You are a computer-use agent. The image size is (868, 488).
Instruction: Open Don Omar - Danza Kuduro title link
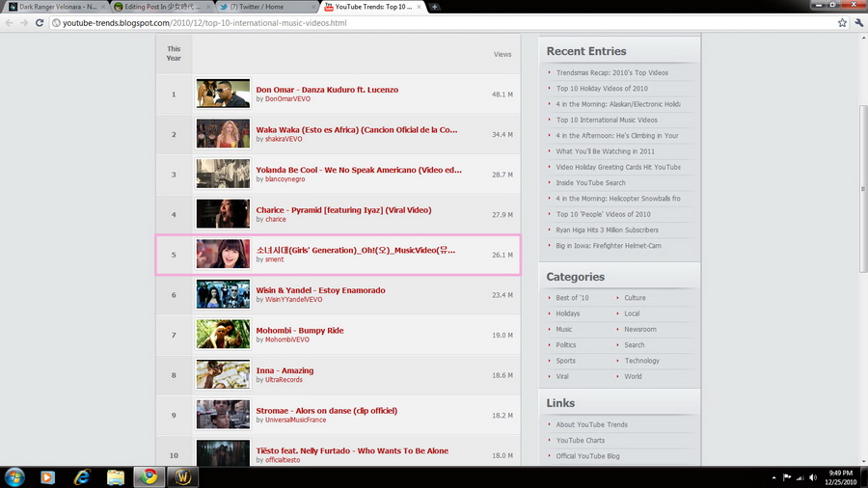(327, 89)
